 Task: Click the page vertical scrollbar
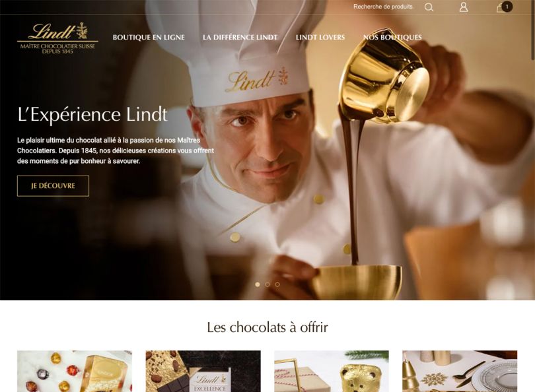coord(533,196)
